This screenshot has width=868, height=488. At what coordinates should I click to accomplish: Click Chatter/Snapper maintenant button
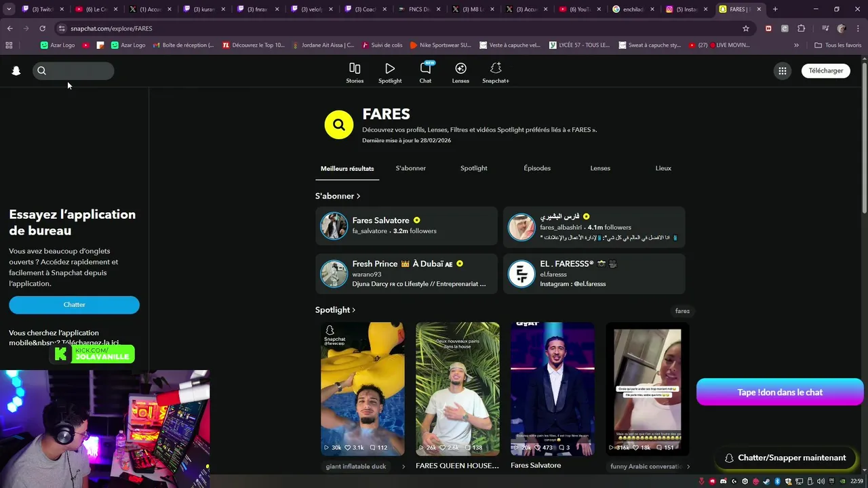(x=785, y=458)
